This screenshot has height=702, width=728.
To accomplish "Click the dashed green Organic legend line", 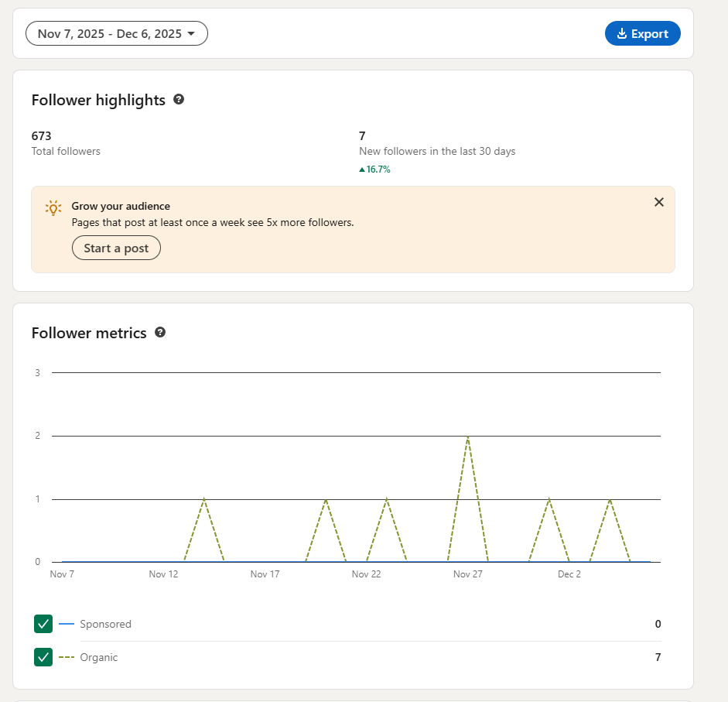I will coord(67,657).
